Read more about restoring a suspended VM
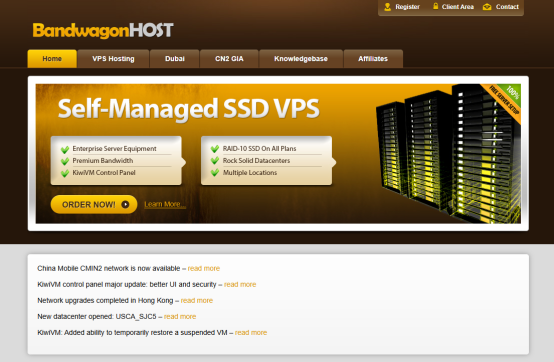The height and width of the screenshot is (362, 554). pyautogui.click(x=251, y=333)
